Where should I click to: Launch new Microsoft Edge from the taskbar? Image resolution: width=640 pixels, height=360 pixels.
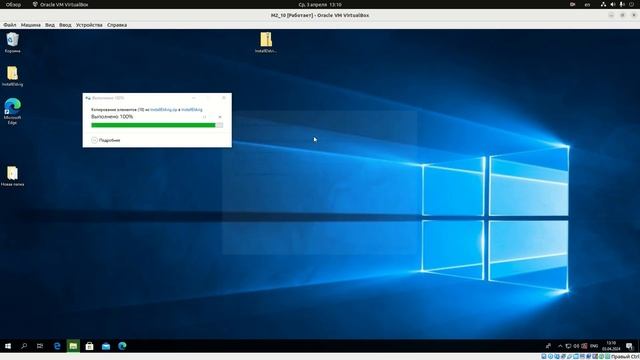click(122, 346)
